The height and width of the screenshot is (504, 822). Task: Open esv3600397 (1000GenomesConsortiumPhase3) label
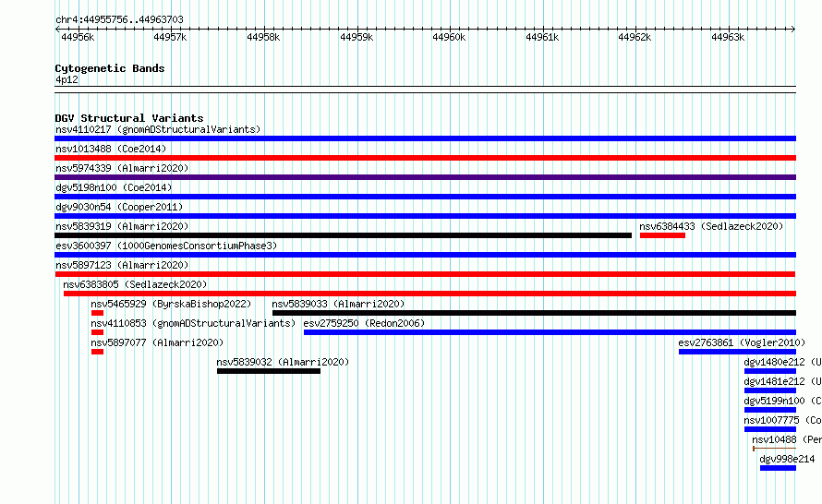(166, 246)
